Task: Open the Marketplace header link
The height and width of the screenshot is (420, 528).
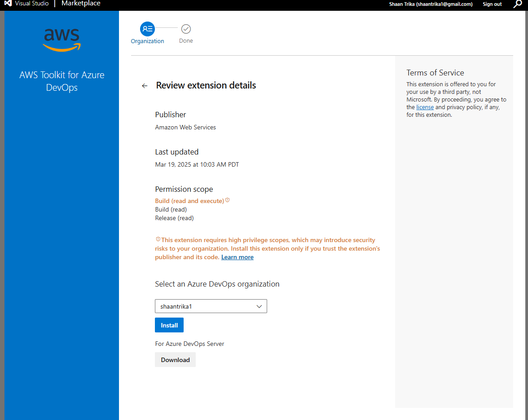Action: click(x=81, y=3)
